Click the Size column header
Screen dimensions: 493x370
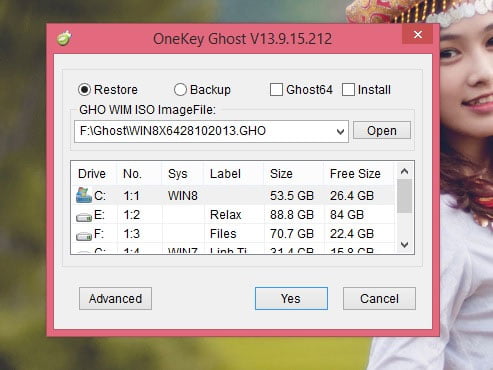pos(294,174)
